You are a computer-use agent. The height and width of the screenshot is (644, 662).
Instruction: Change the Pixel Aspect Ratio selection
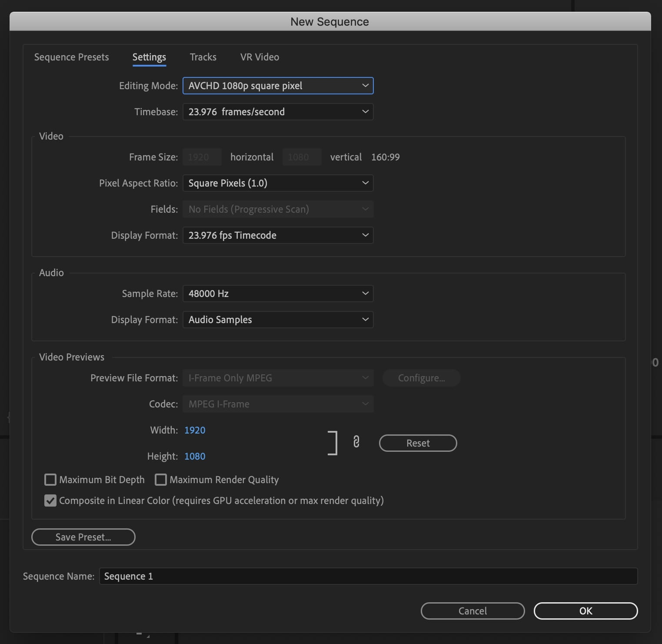point(278,183)
